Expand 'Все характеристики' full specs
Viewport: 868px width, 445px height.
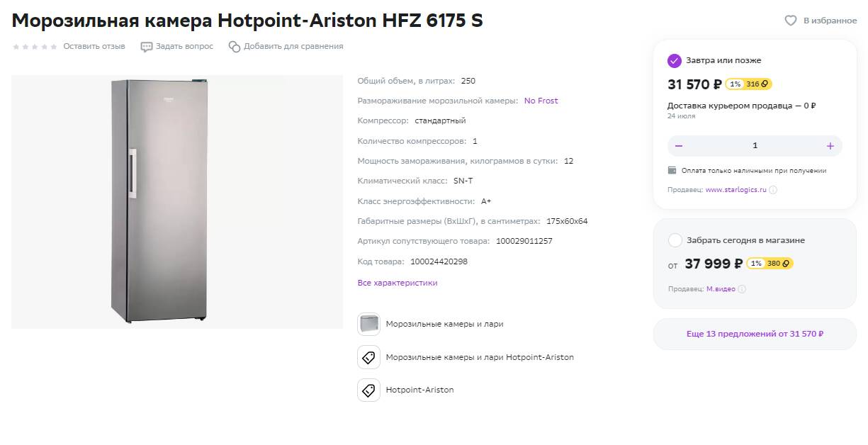(x=398, y=283)
